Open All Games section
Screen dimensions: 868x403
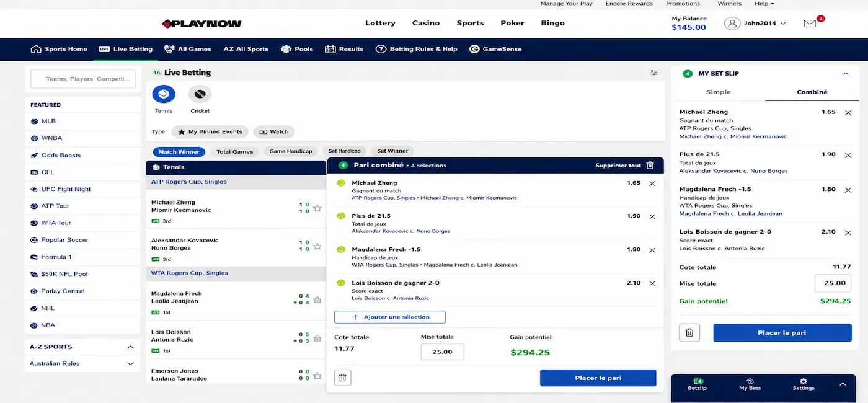(x=188, y=49)
